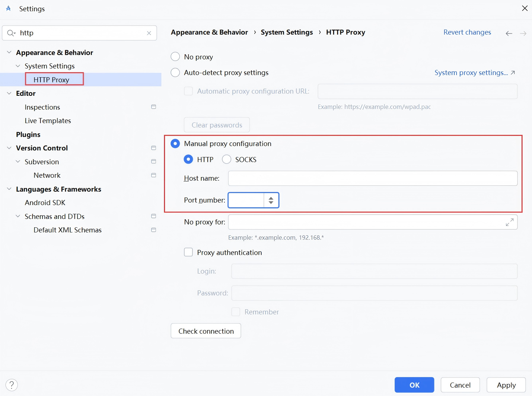The image size is (532, 396).
Task: Click the back navigation arrow icon
Action: 509,33
